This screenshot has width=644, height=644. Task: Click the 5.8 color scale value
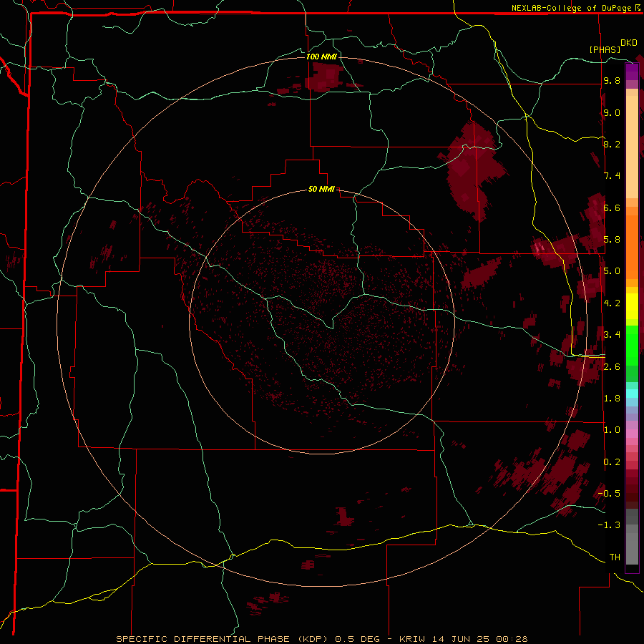612,240
